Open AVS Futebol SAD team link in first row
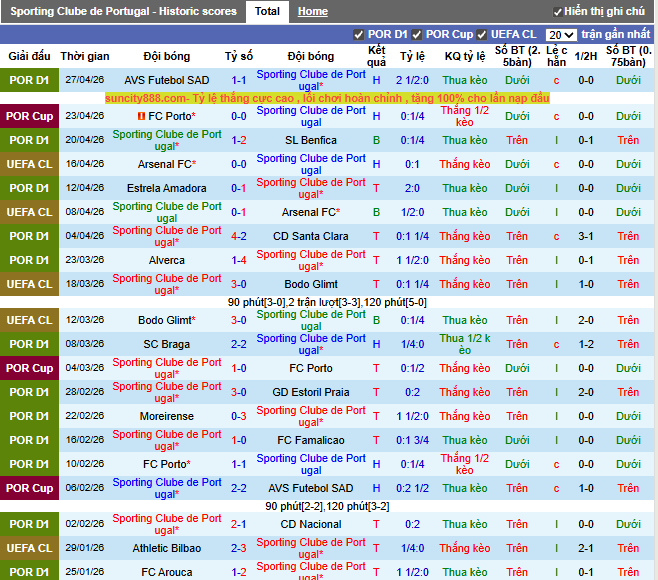 click(167, 80)
